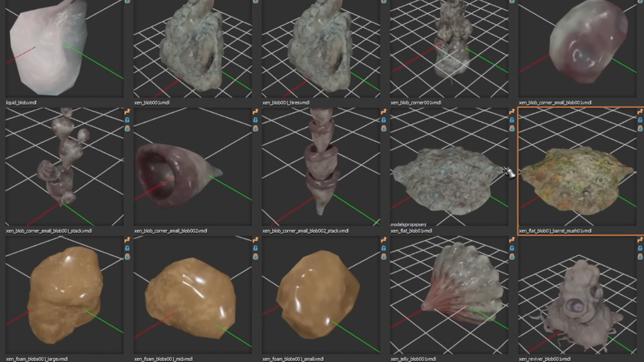Click orange-outlined lock icon beside xen_blob_corner_small_blob001_stack thumbnail
The image size is (644, 362).
(x=127, y=128)
